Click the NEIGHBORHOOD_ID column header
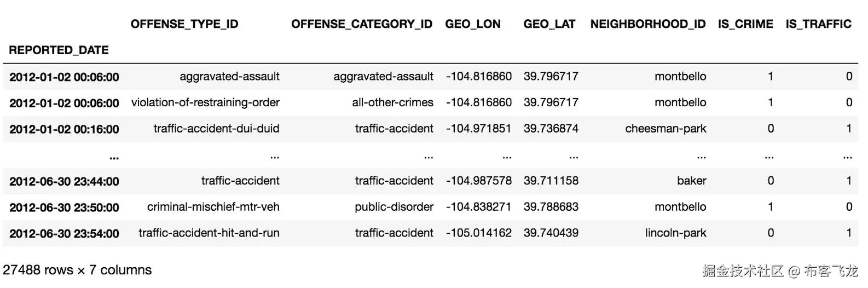The width and height of the screenshot is (868, 288). click(x=647, y=24)
